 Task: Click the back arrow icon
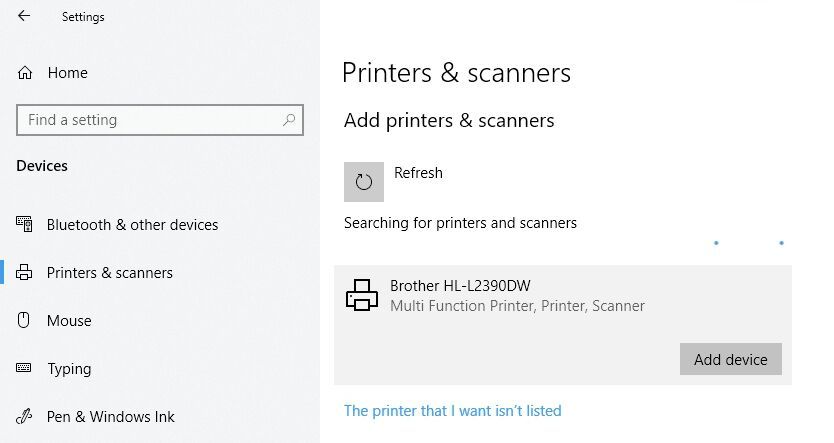pyautogui.click(x=24, y=16)
